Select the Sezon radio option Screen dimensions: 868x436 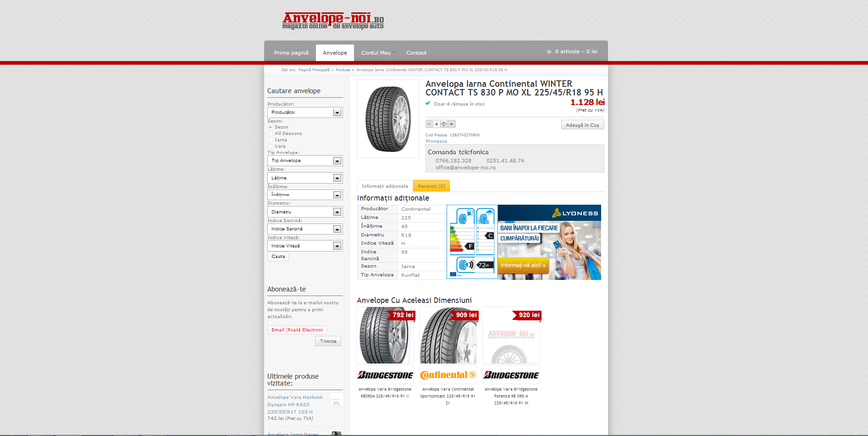(x=270, y=127)
